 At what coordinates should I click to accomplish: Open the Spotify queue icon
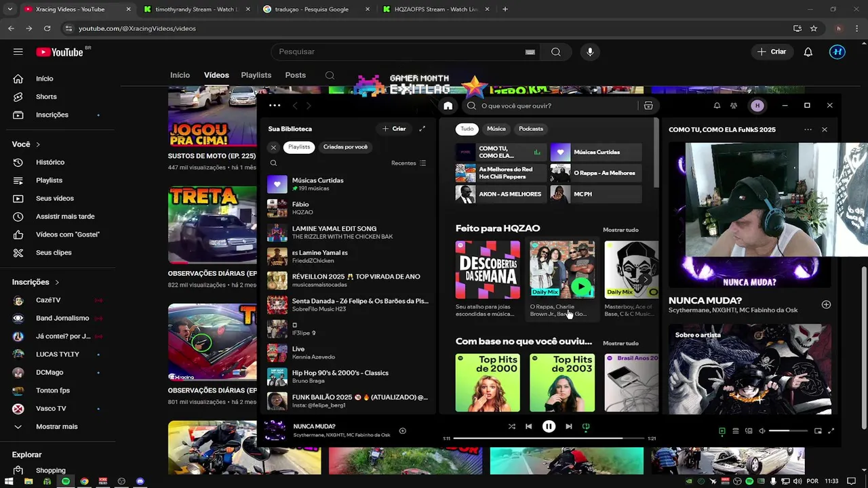point(736,431)
